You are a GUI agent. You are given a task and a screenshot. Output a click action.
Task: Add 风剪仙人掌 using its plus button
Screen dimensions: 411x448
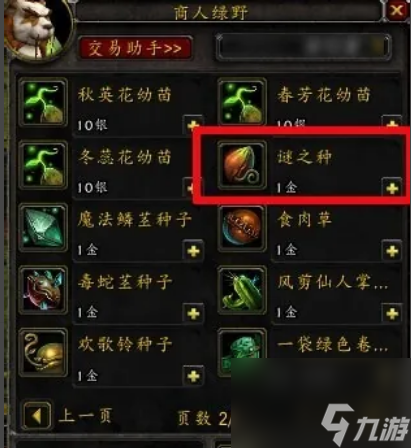pos(392,313)
